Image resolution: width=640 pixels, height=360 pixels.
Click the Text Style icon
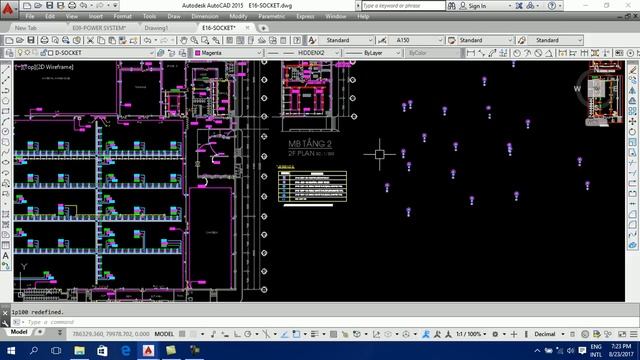coord(312,40)
